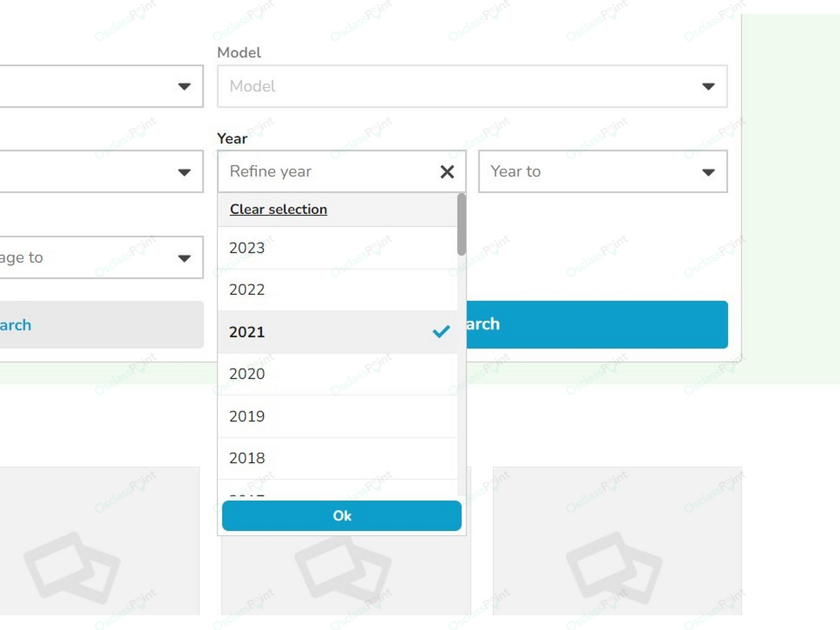Select 2019 in the dropdown list

click(x=338, y=417)
